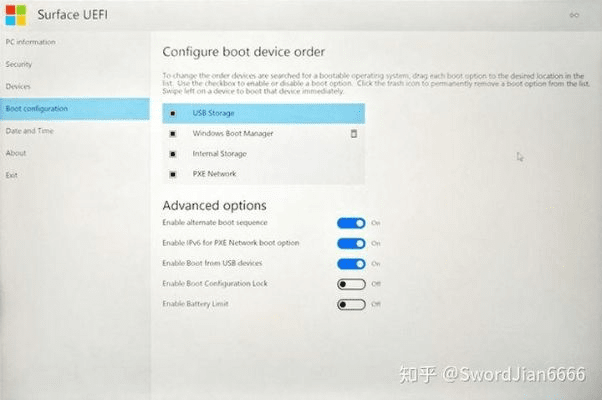Go to Devices section

[75, 86]
